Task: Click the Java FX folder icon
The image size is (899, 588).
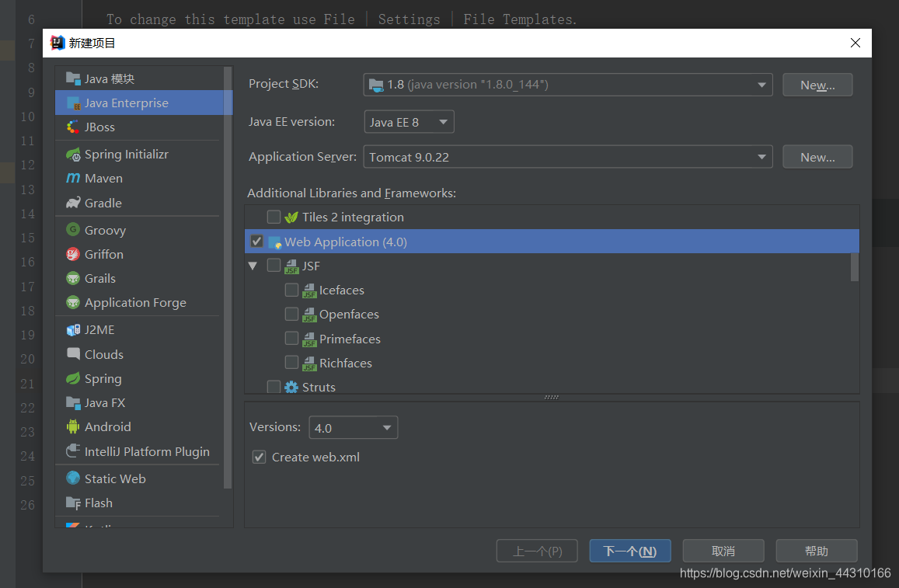Action: pos(73,403)
